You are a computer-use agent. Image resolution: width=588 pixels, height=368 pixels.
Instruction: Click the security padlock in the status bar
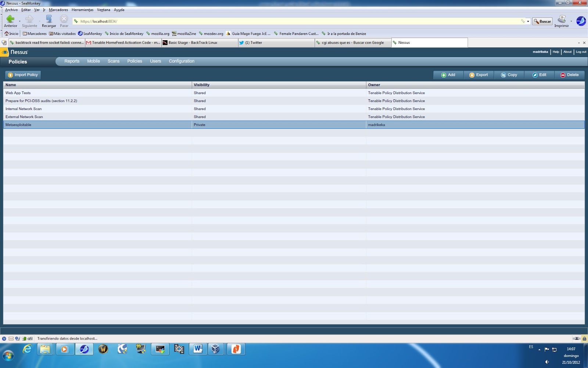coord(584,339)
